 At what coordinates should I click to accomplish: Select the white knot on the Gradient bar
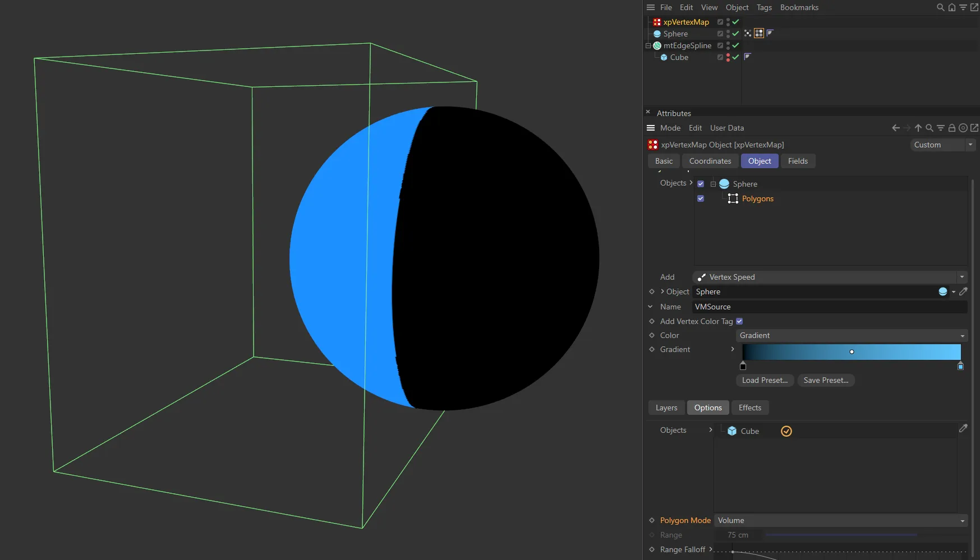pyautogui.click(x=852, y=351)
